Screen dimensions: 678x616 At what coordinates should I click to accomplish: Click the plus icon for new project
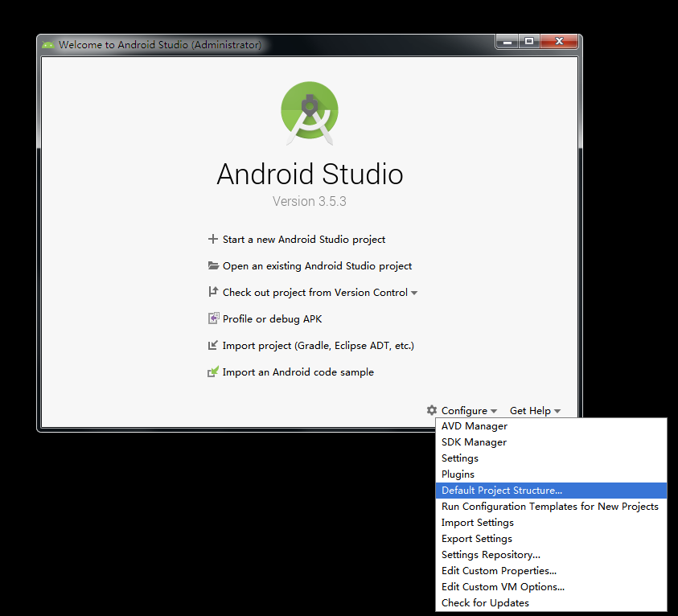213,239
